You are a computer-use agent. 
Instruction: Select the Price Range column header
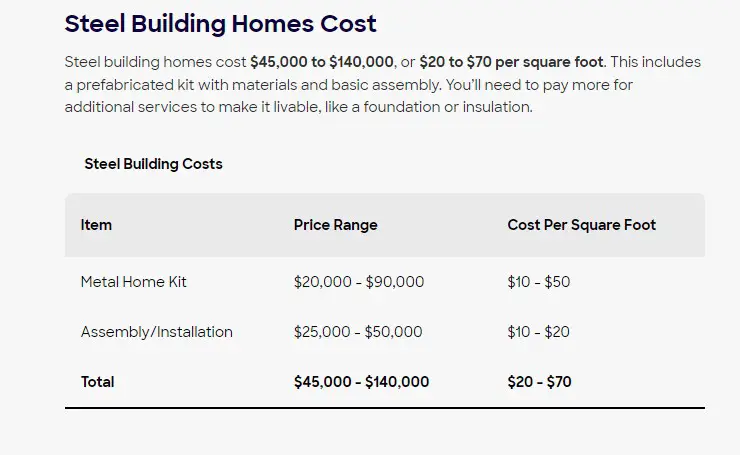click(x=336, y=225)
